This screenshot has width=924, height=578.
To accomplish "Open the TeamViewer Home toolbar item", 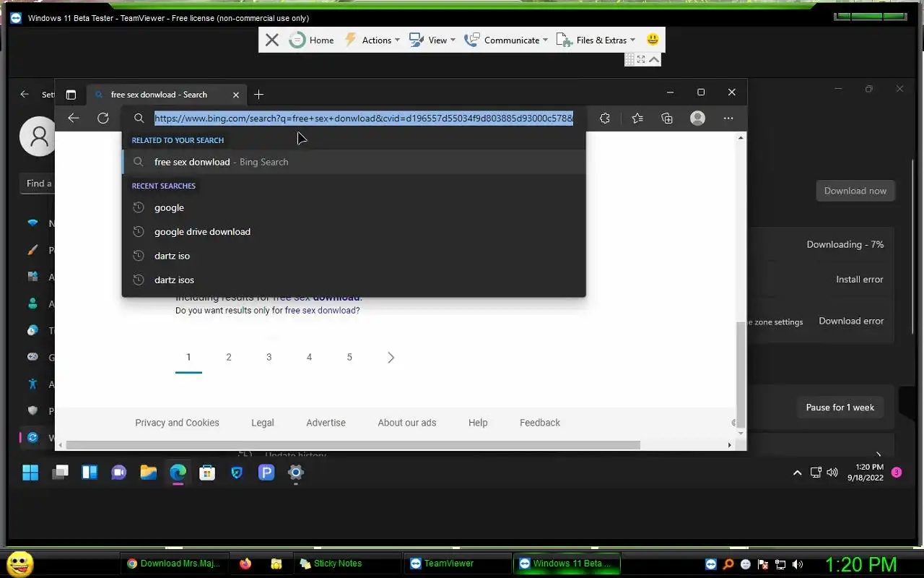I will (x=311, y=40).
